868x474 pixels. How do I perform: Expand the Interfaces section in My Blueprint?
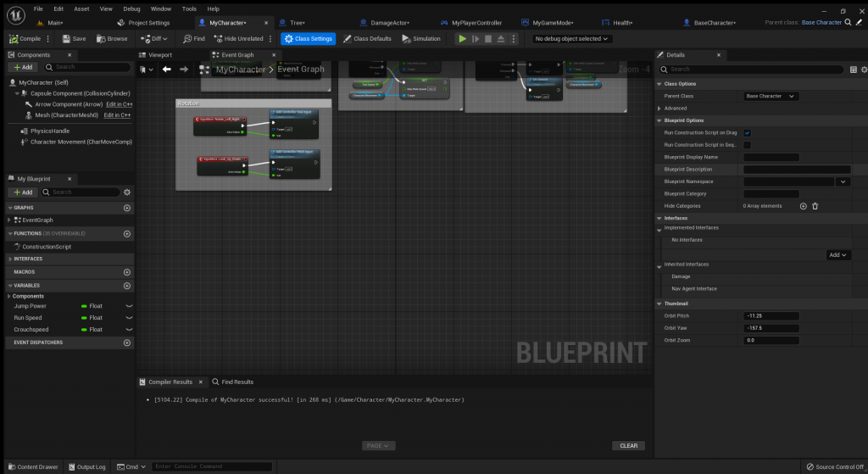[10, 259]
